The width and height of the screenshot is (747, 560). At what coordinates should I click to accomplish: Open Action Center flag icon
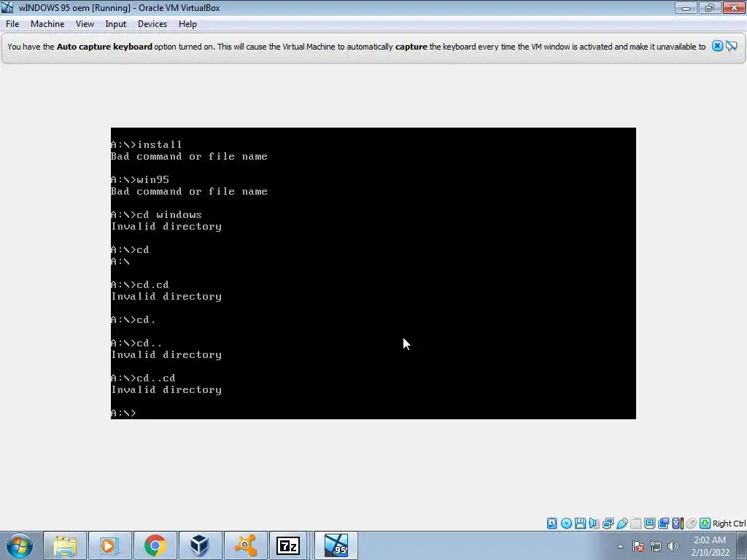pyautogui.click(x=638, y=546)
